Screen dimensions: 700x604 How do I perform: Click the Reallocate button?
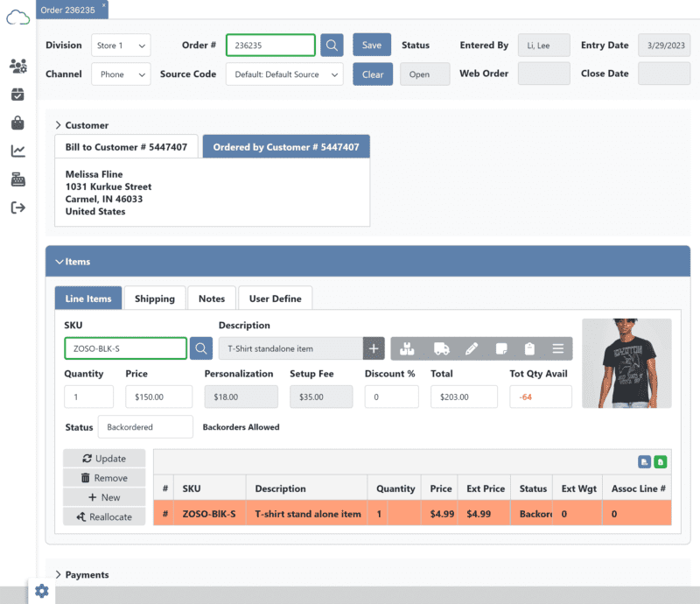click(x=104, y=516)
